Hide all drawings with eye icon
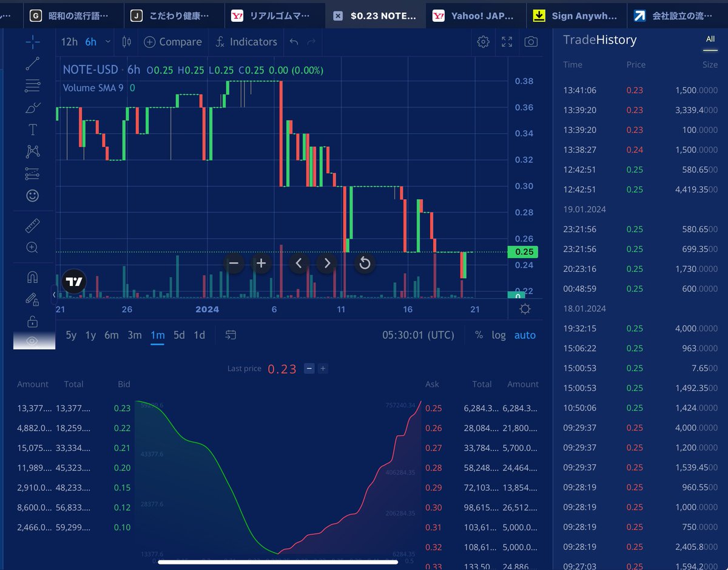This screenshot has height=570, width=728. (x=33, y=341)
